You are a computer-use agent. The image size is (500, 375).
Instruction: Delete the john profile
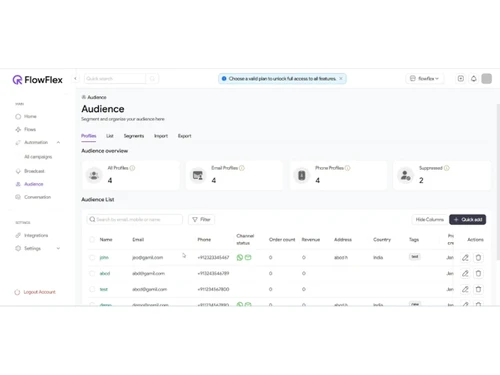478,257
